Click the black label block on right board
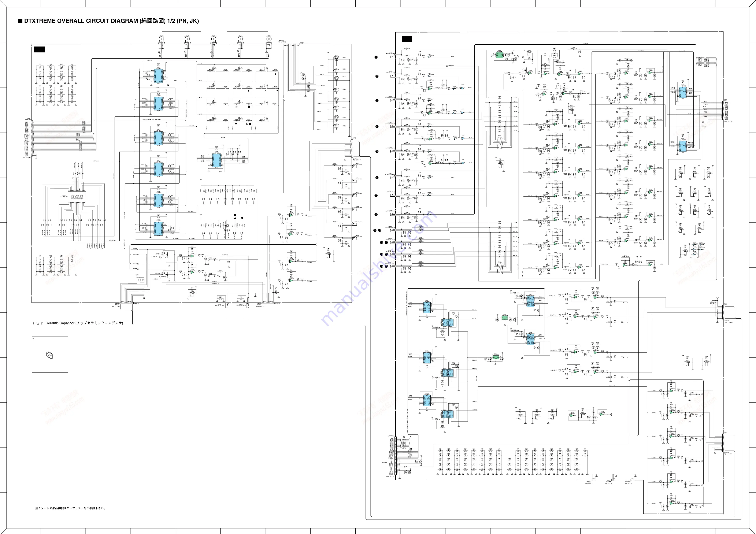 pyautogui.click(x=407, y=40)
